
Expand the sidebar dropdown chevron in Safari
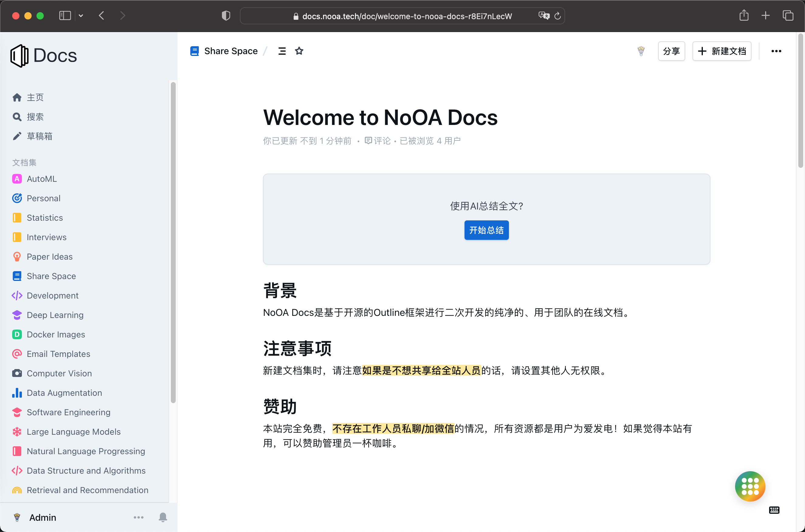[81, 16]
